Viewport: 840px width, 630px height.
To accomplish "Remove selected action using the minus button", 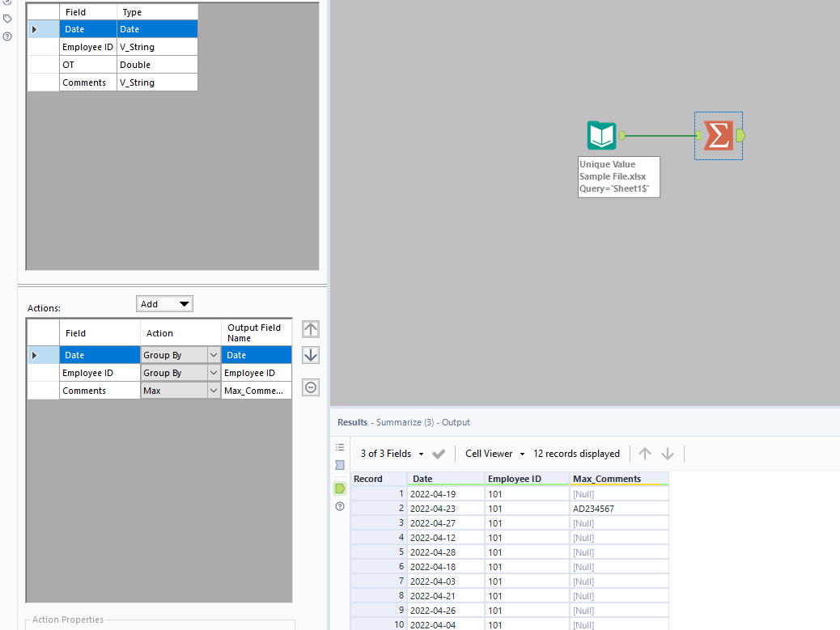I will [311, 387].
